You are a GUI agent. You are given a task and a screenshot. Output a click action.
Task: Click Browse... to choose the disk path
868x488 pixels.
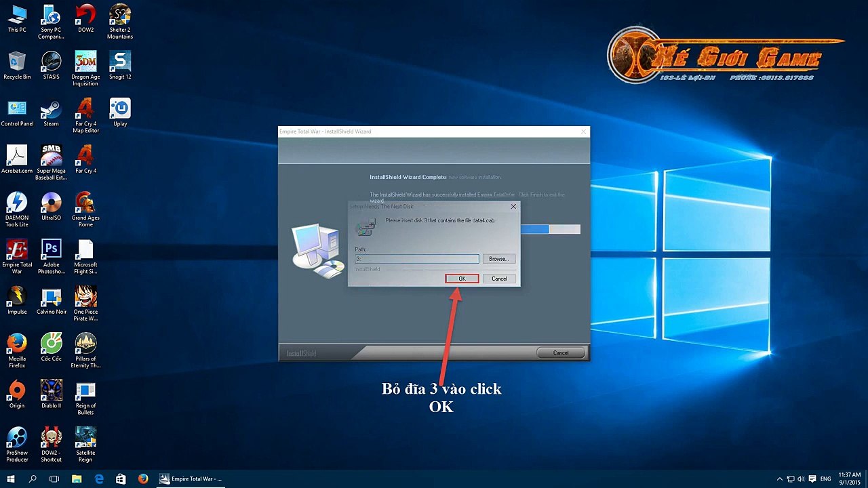[498, 259]
